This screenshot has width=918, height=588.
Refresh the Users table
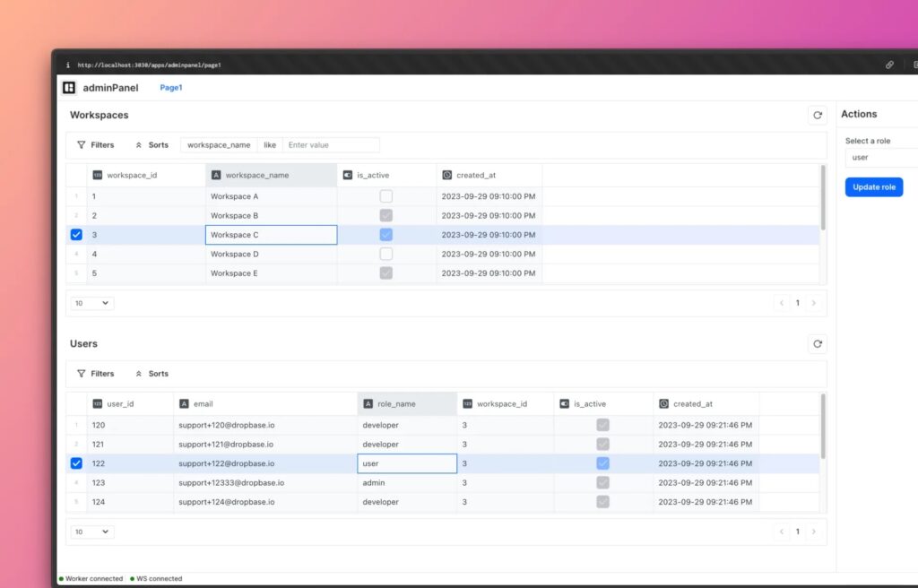point(817,343)
